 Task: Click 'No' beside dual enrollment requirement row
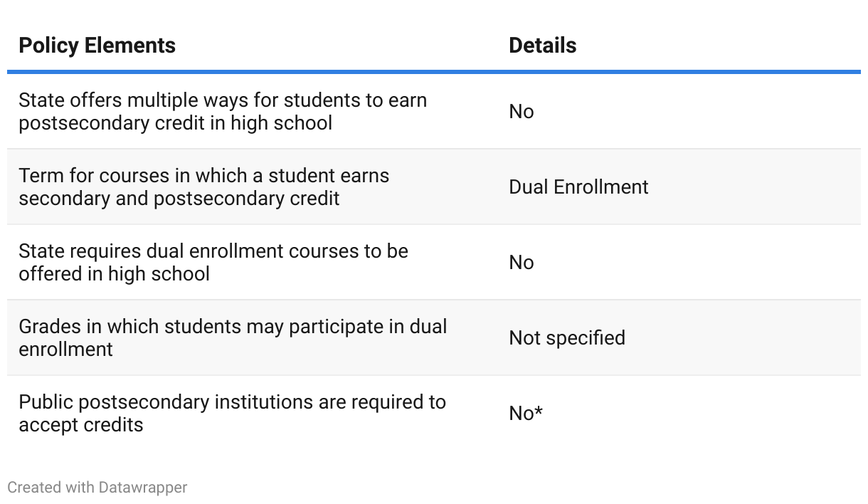[522, 263]
